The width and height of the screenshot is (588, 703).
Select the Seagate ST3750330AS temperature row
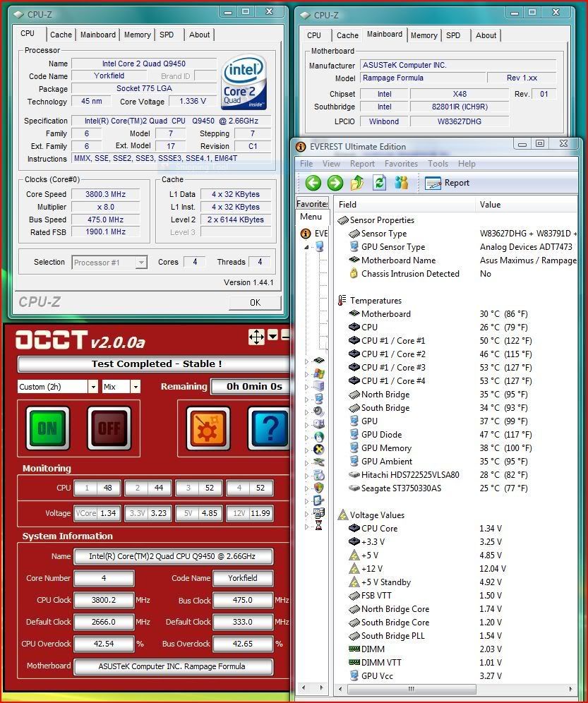point(457,488)
